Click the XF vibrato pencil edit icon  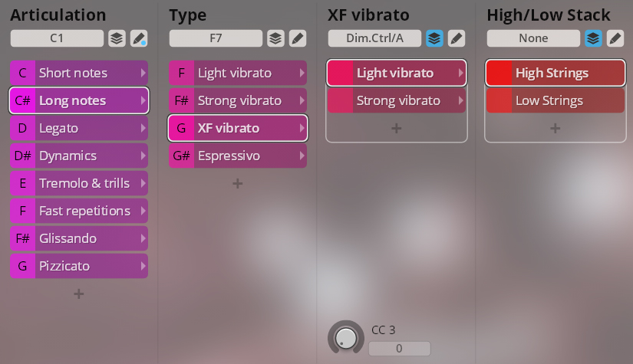(457, 38)
